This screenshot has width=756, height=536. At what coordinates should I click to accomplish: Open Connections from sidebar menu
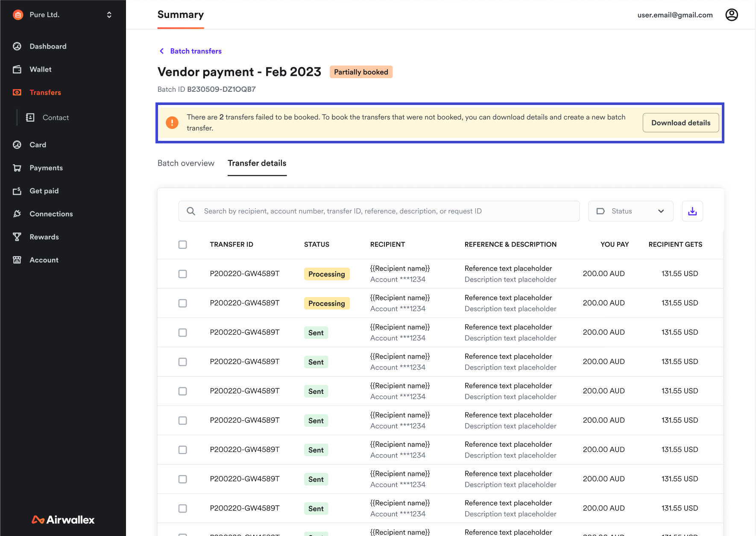click(51, 214)
